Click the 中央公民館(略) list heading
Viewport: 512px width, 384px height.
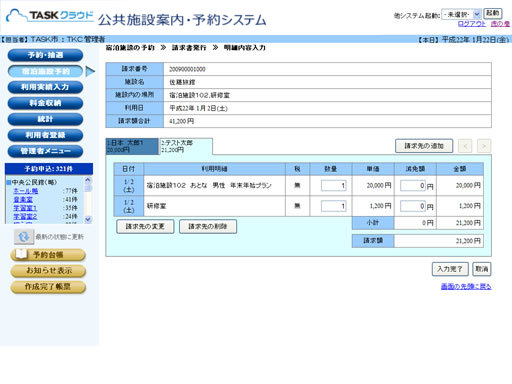click(x=34, y=182)
